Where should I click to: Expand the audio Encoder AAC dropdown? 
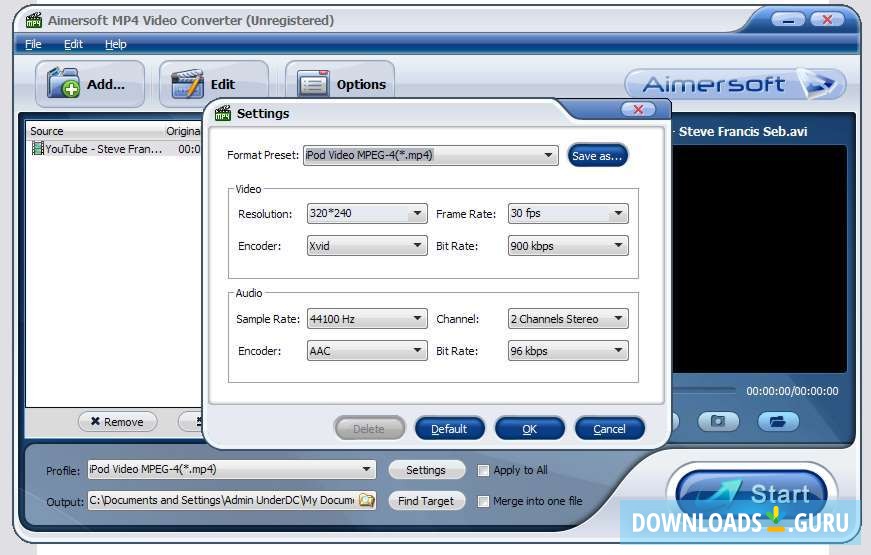coord(367,351)
